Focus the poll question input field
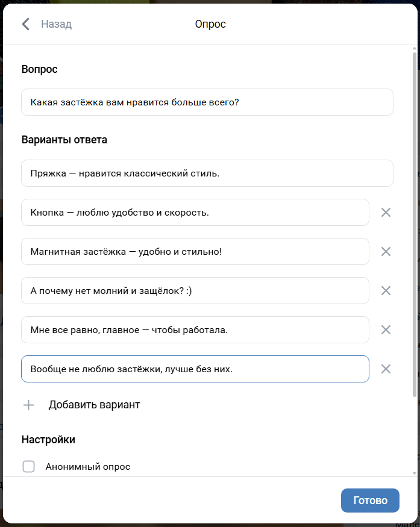 click(x=207, y=102)
